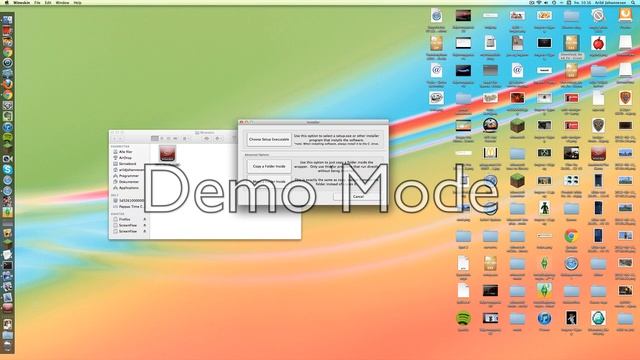640x360 pixels.
Task: Select the red Wineskin icon on desktop
Action: tap(598, 153)
